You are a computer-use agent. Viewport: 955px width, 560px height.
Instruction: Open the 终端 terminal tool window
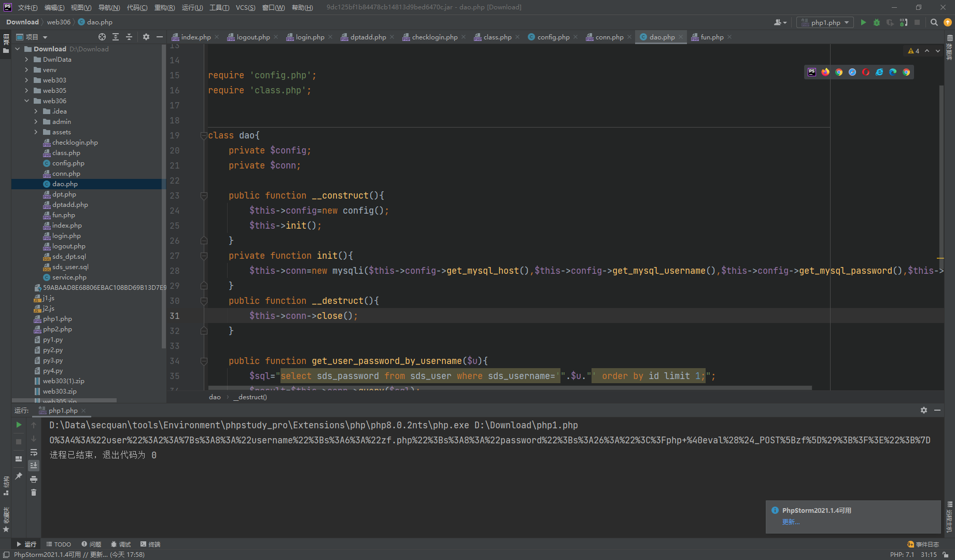(x=150, y=544)
